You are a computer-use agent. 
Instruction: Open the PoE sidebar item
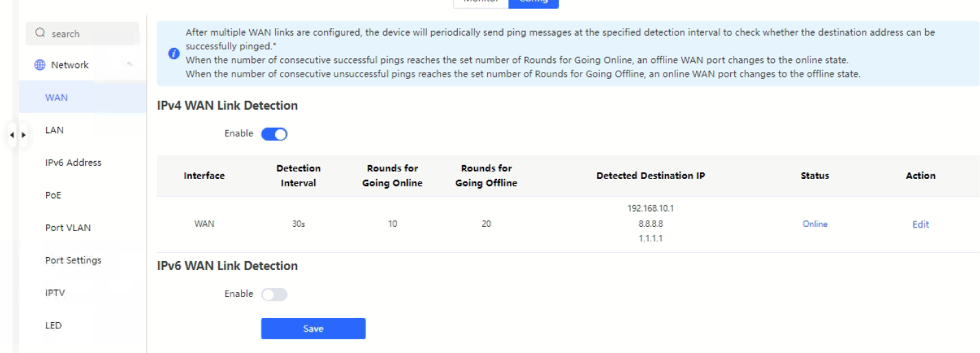(x=53, y=195)
